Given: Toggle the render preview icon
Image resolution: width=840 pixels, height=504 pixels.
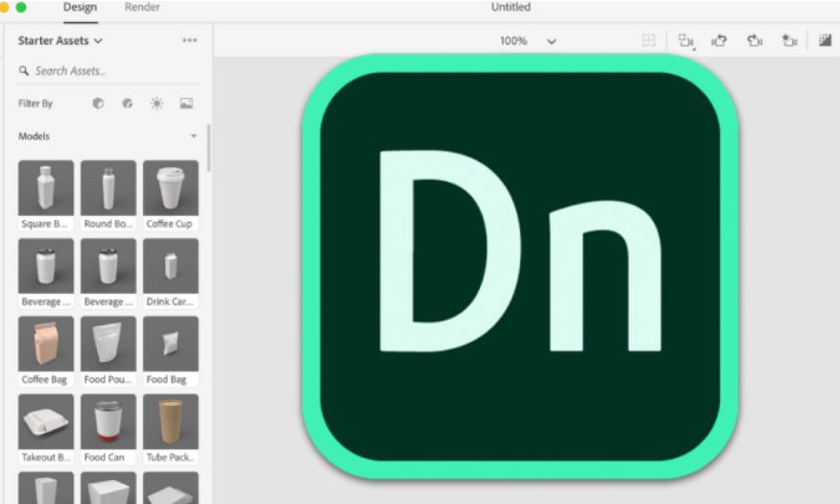Looking at the screenshot, I should tap(825, 40).
